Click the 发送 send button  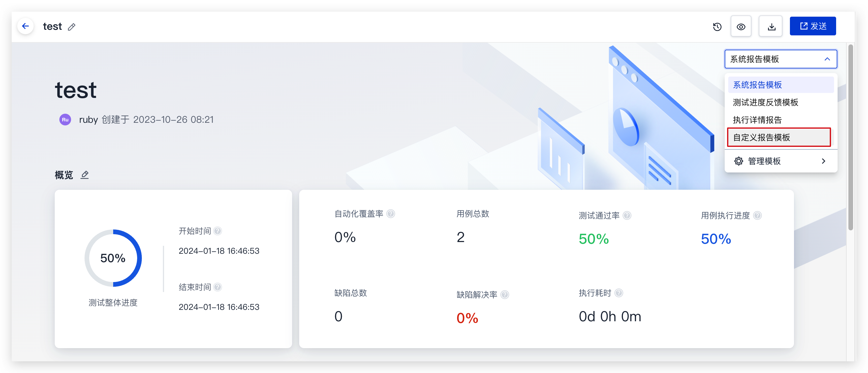812,26
